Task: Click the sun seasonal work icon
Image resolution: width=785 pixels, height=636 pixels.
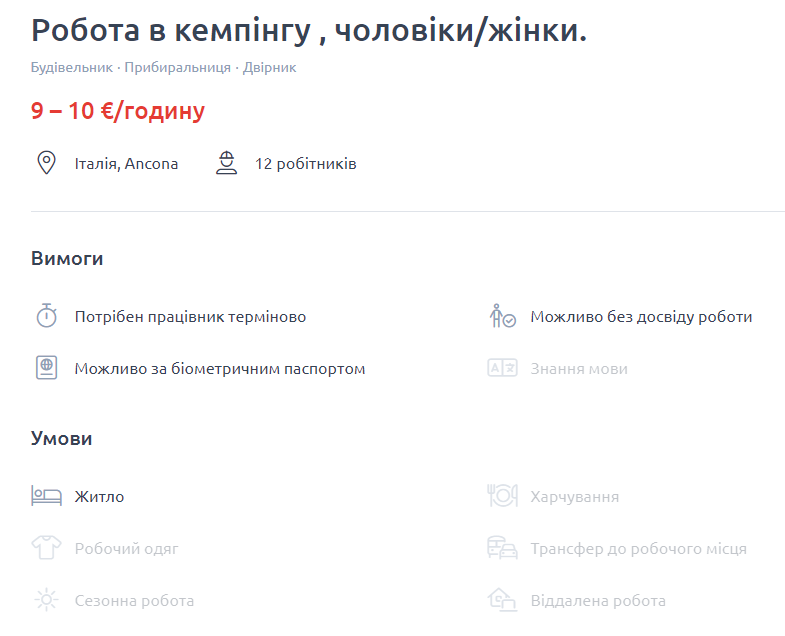Action: coord(46,600)
